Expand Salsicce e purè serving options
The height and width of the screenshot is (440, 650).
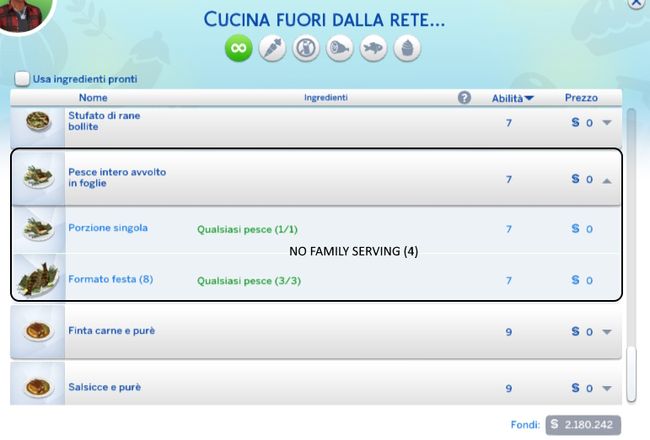(606, 388)
